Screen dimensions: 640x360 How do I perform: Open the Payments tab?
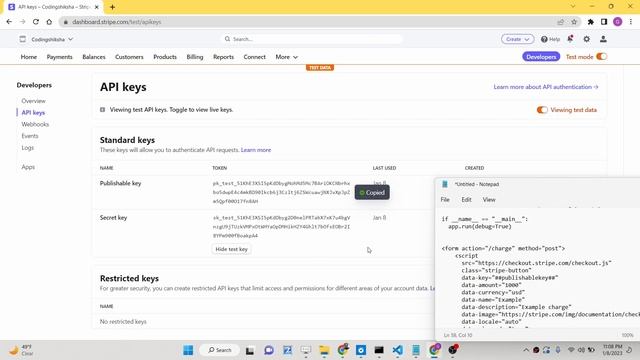60,57
